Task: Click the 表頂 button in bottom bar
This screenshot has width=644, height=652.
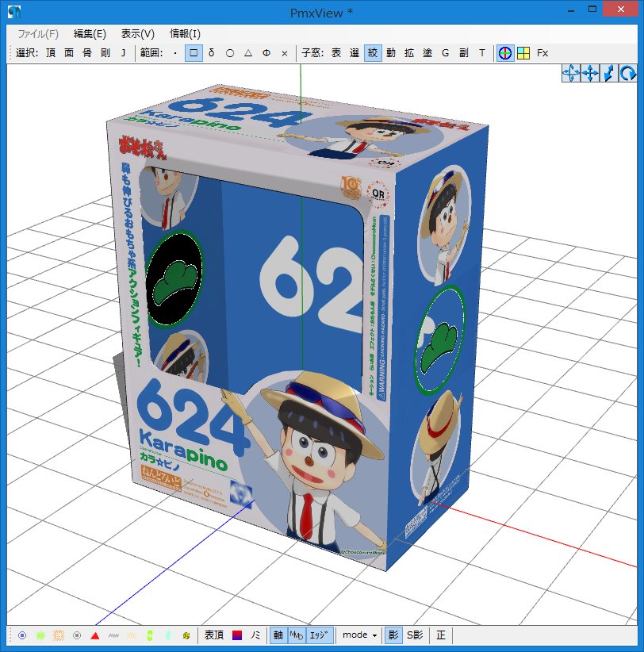Action: click(x=214, y=635)
